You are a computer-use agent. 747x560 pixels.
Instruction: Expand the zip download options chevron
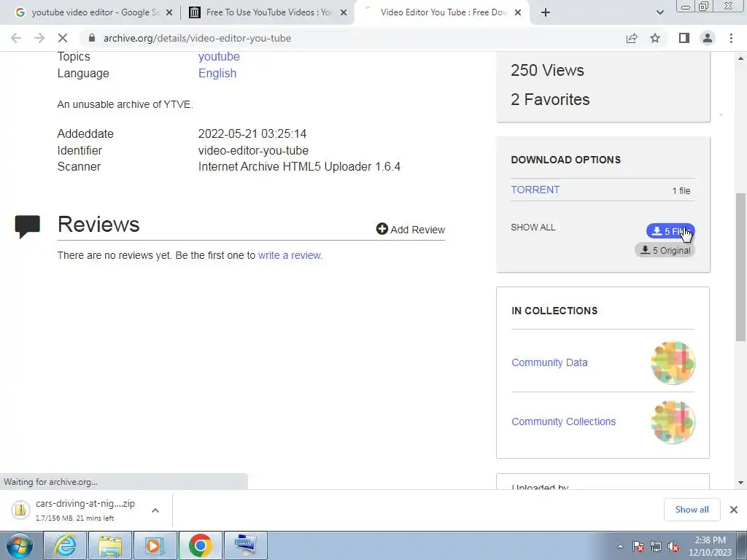click(x=155, y=510)
